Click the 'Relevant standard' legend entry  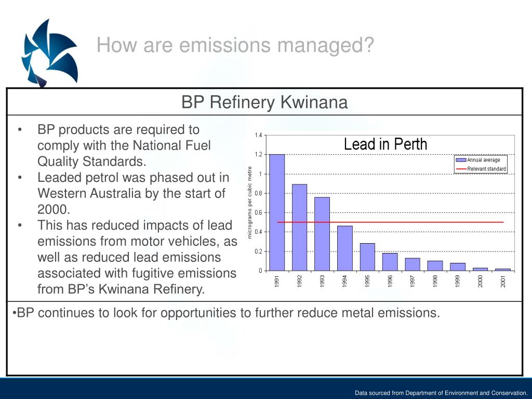point(481,169)
